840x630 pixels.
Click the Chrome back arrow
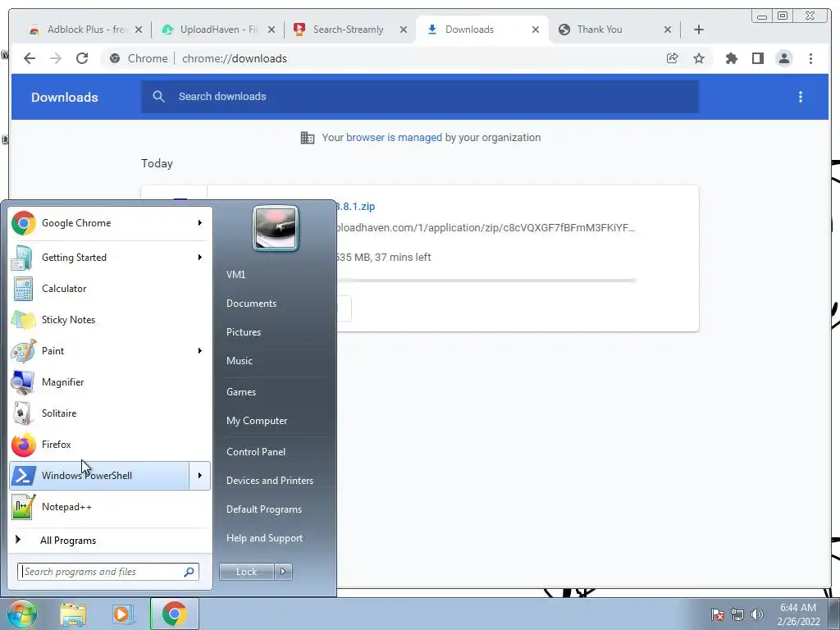(30, 58)
